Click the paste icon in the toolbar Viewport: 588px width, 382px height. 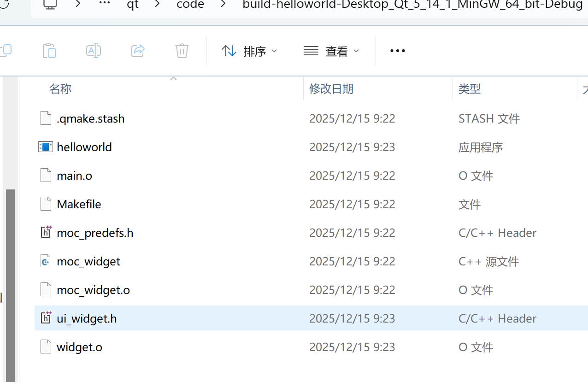coord(49,51)
